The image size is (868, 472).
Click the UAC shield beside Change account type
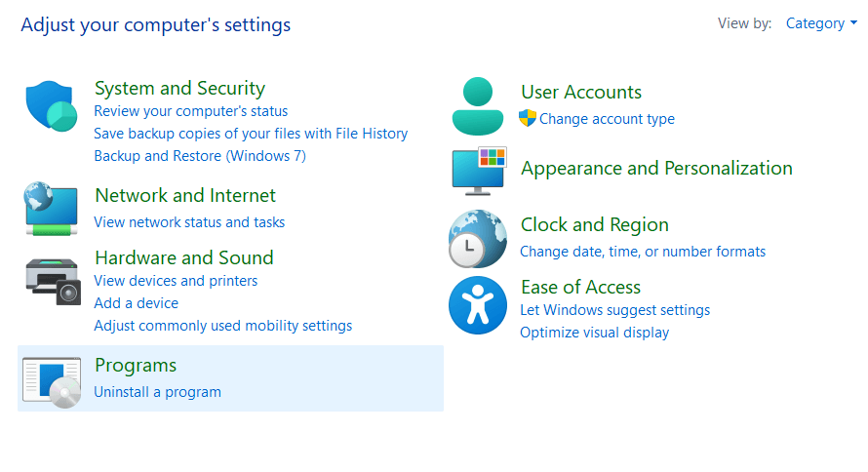click(528, 118)
